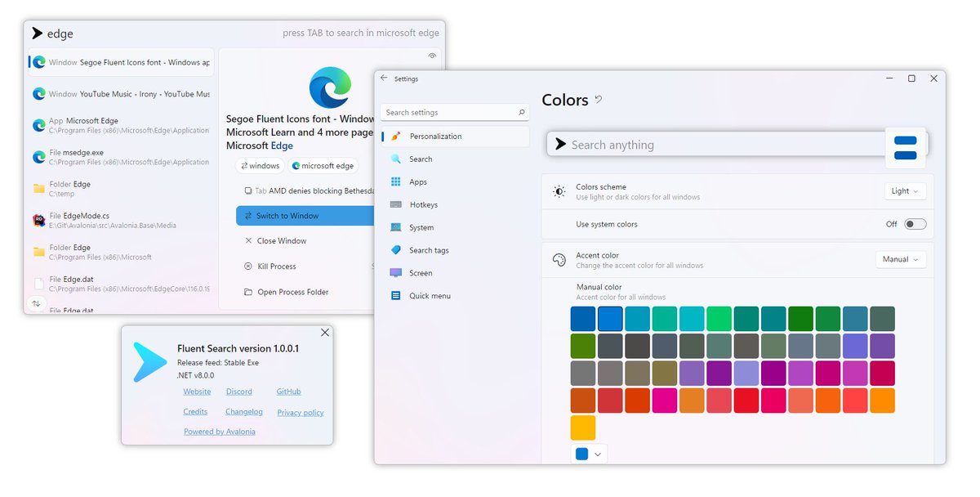This screenshot has width=980, height=497.
Task: Choose the Kill Process action
Action: (305, 266)
